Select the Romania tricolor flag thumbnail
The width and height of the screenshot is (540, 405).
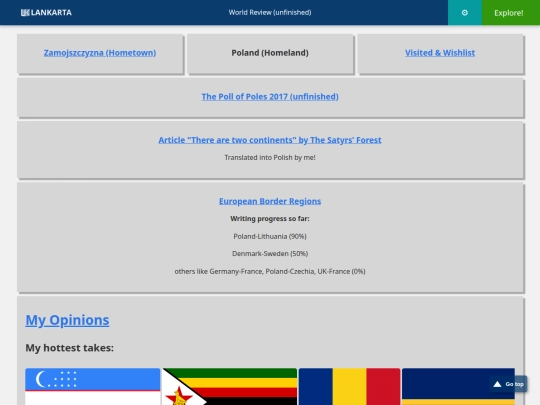click(350, 386)
